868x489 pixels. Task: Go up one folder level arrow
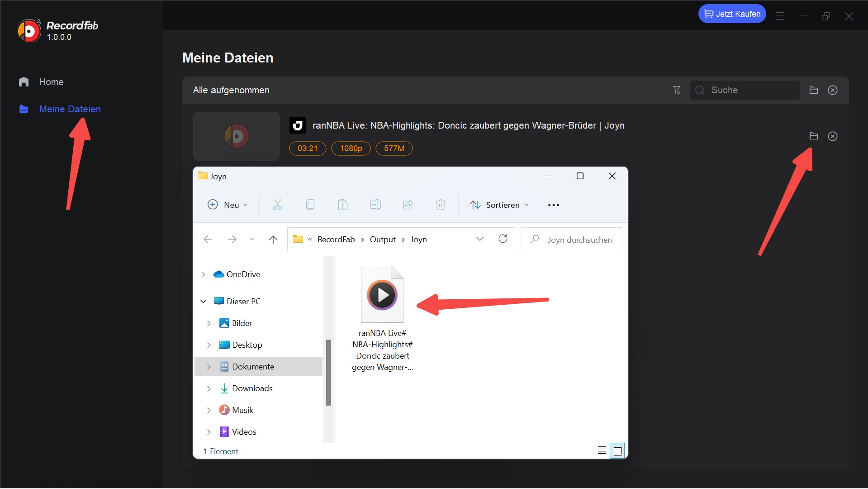273,240
